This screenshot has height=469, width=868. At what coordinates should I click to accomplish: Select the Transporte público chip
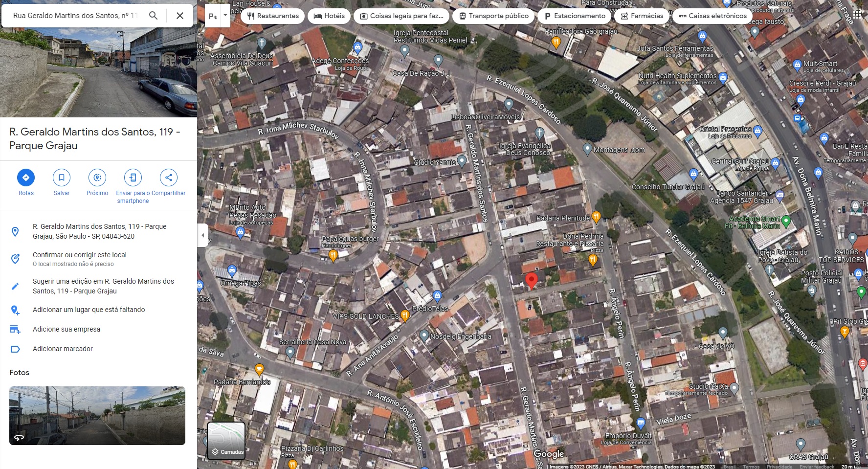pyautogui.click(x=493, y=16)
